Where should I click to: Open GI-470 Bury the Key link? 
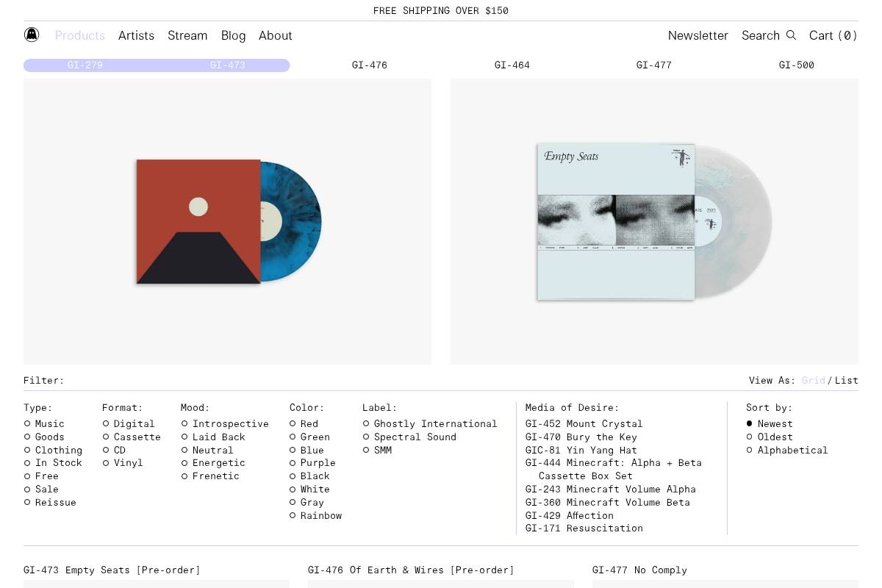click(x=581, y=437)
